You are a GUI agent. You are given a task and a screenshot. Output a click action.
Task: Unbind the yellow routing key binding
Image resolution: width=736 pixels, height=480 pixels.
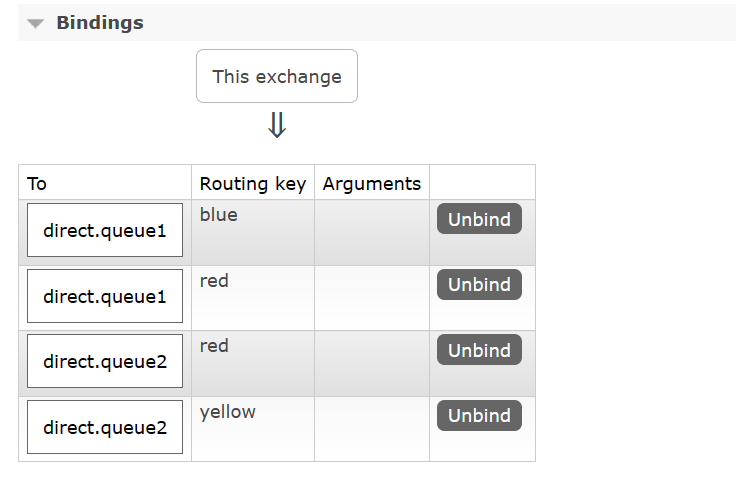(479, 416)
